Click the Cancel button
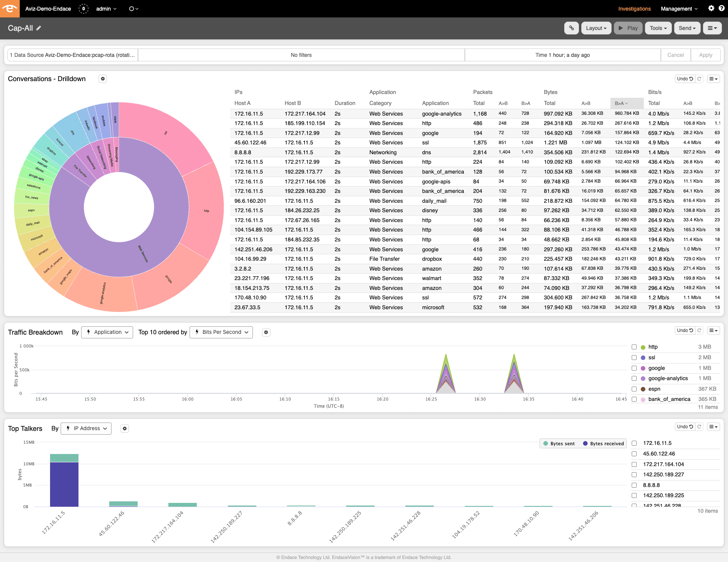This screenshot has height=562, width=728. [x=675, y=55]
